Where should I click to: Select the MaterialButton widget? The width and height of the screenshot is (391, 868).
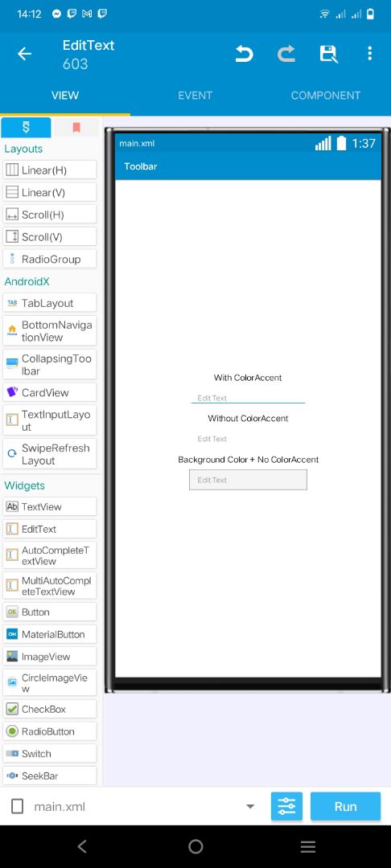point(50,634)
